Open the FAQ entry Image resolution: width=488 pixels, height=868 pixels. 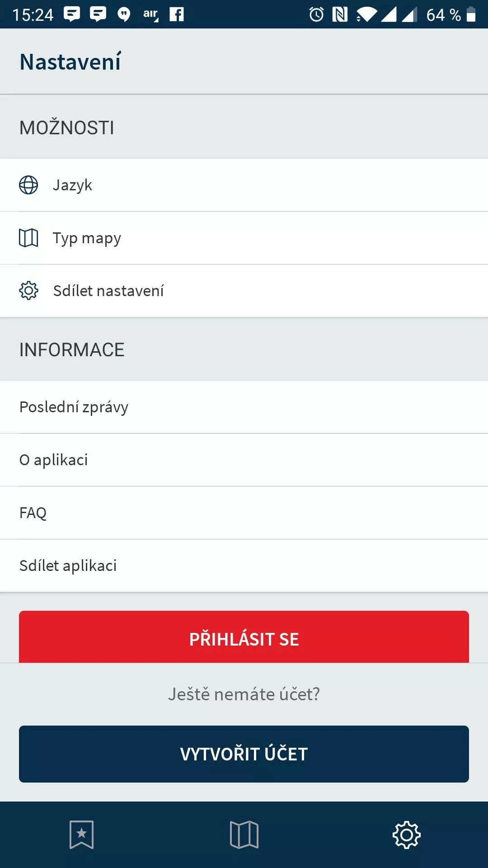point(244,513)
